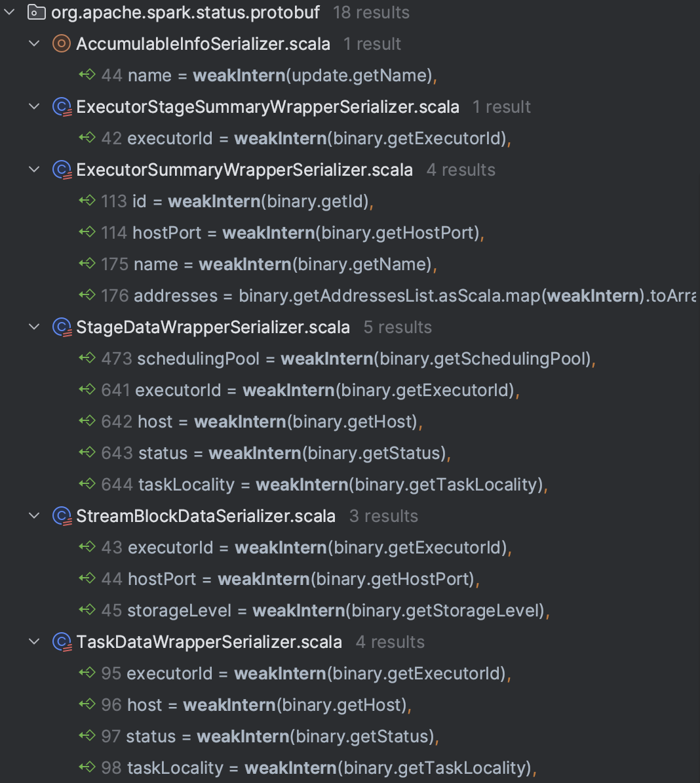Open line 44 result 'weakIntern(binary.getHostPort)' in StreamBlockDataSerializer
700x783 pixels.
tap(304, 579)
